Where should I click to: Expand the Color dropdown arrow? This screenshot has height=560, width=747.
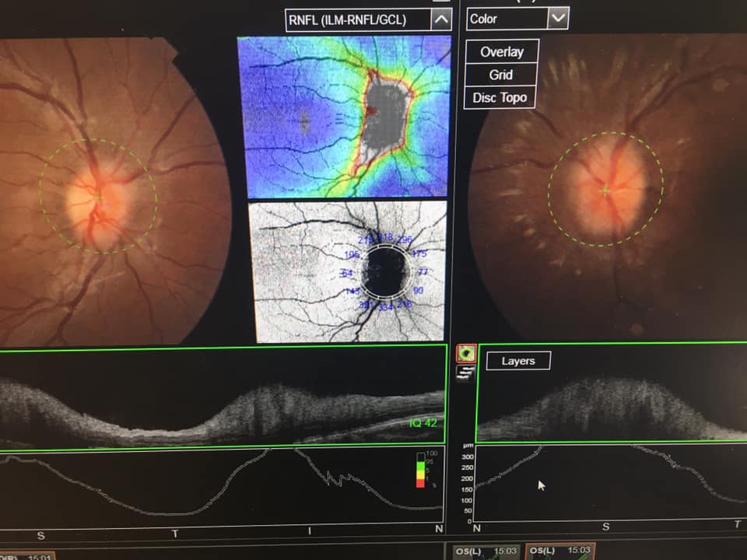point(558,19)
